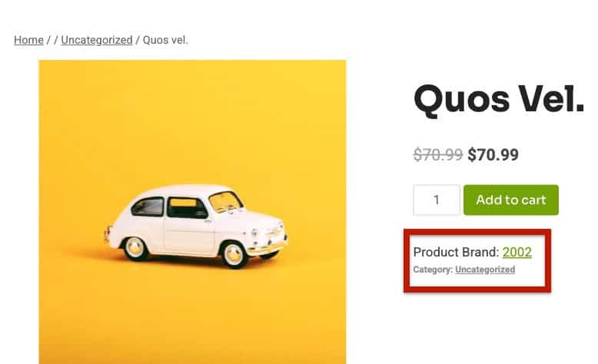Focus the product quantity input field
598x364 pixels.
(x=437, y=200)
